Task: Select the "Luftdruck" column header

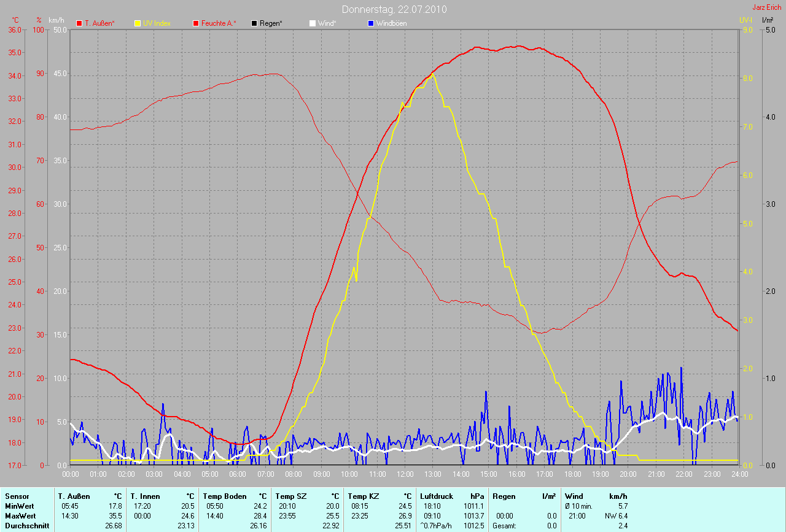Action: pos(435,496)
